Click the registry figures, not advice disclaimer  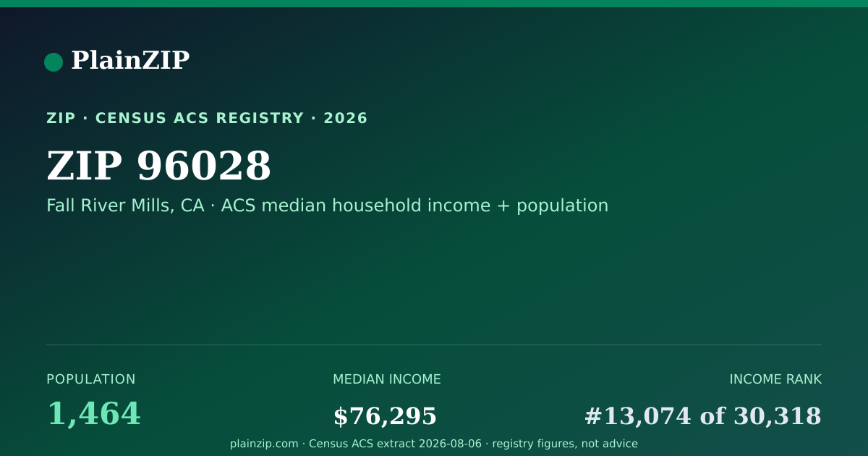pos(565,444)
